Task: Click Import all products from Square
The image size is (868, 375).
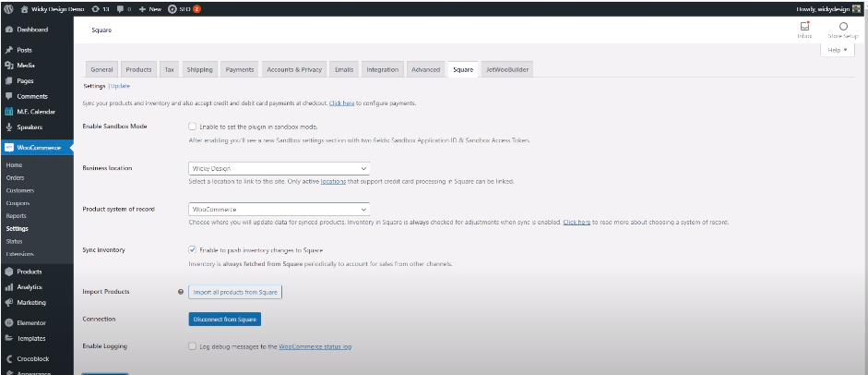Action: [234, 291]
